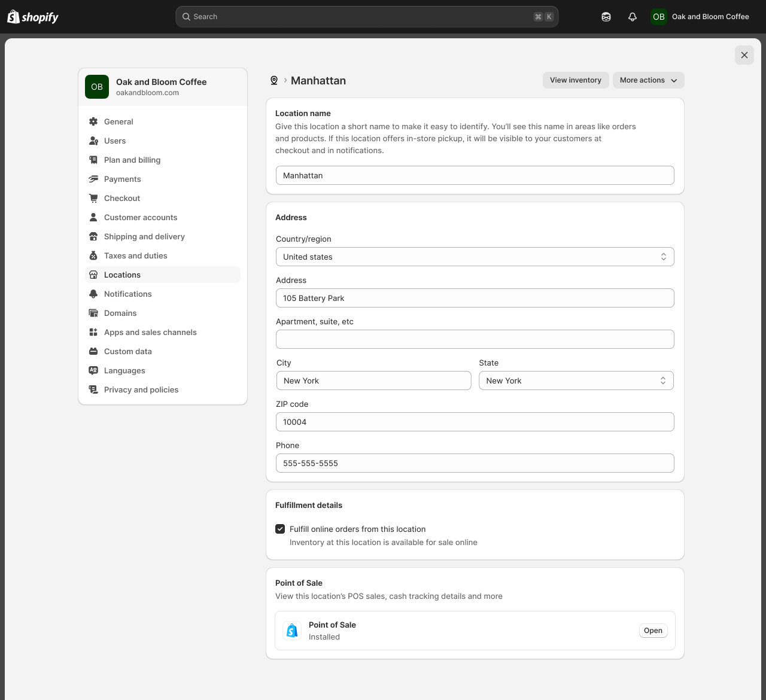
Task: Click the Shipping and delivery icon
Action: click(93, 236)
